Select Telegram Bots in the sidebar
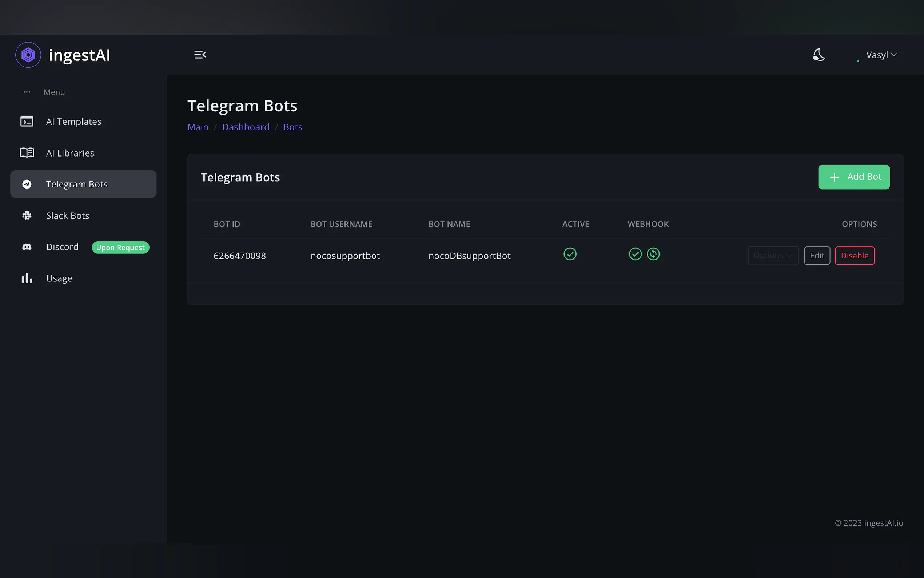Screen dimensions: 924x578 (83, 184)
